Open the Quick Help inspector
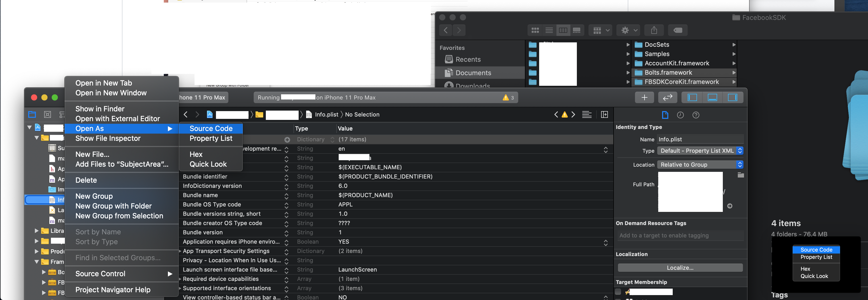The height and width of the screenshot is (300, 868). coord(695,115)
